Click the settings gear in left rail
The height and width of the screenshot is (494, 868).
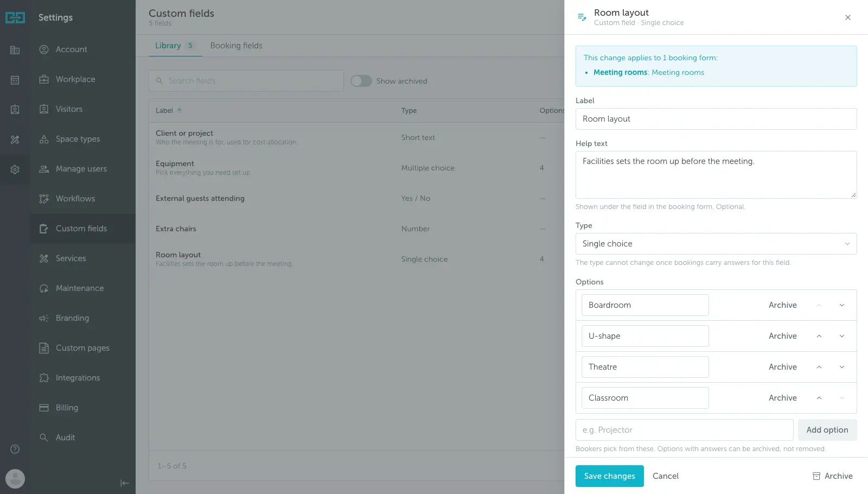tap(15, 169)
